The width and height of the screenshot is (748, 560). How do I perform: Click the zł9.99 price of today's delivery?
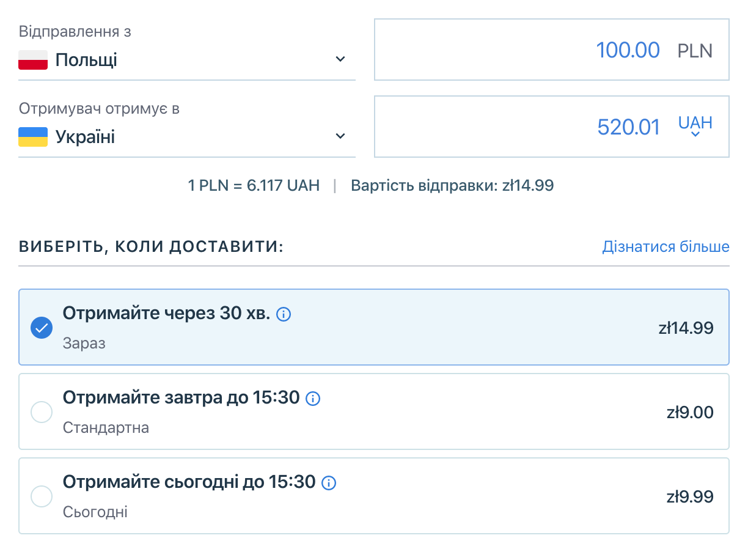(690, 496)
